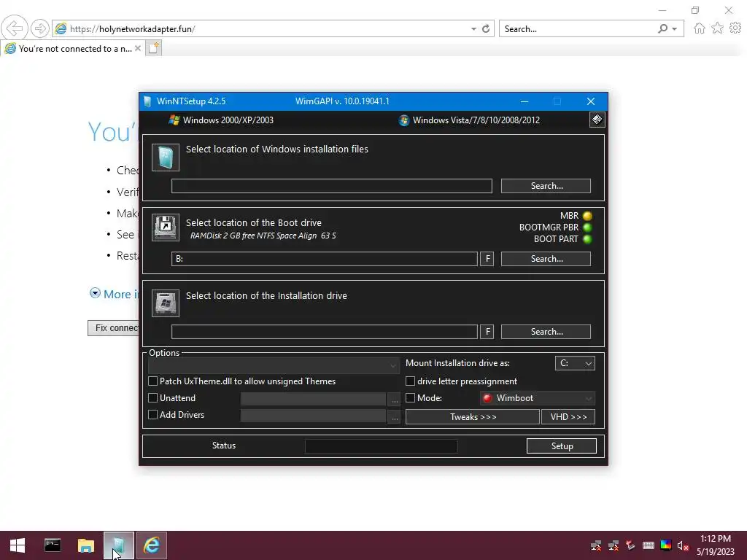The image size is (747, 560).
Task: Click the tool icon right of the Vista tab
Action: (597, 120)
